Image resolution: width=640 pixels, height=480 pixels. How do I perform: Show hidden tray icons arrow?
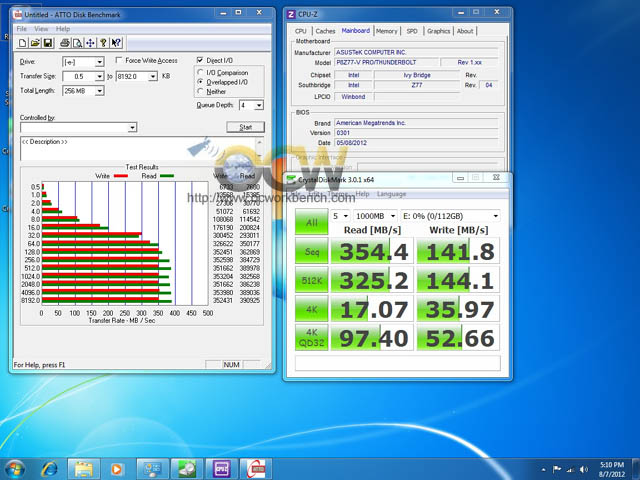543,469
